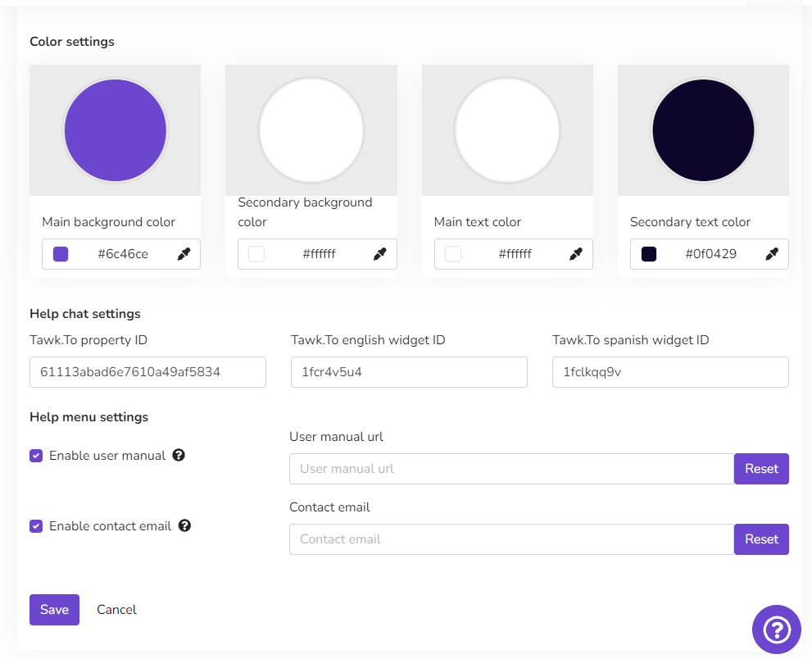Select the dark Secondary text color circle
Viewport: 812px width, 659px height.
tap(703, 130)
